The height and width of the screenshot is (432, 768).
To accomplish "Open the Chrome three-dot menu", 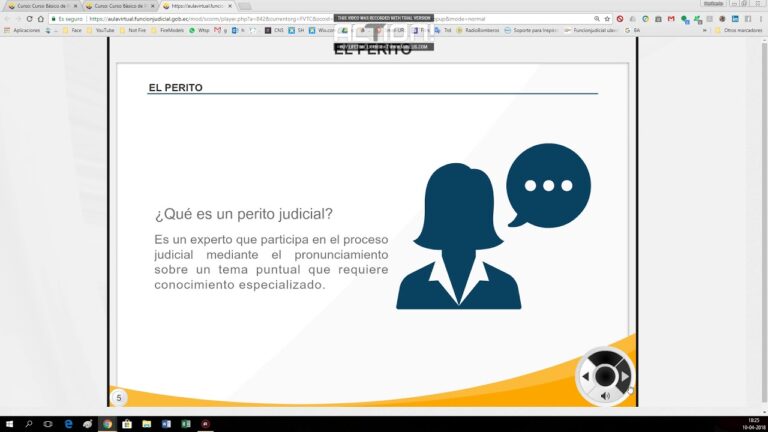I will pos(761,19).
